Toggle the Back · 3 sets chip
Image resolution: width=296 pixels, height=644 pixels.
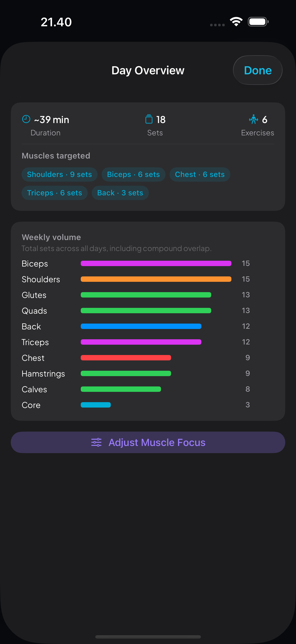point(120,193)
